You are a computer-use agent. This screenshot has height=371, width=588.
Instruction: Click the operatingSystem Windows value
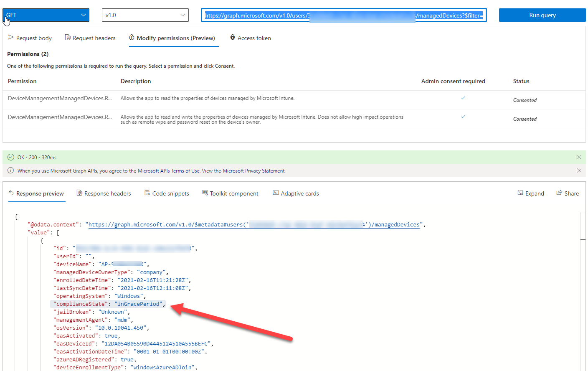point(129,296)
